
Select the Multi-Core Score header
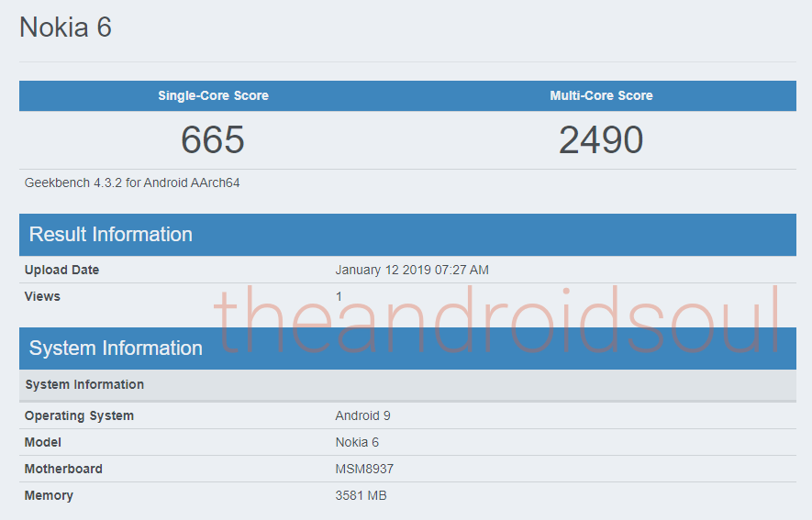click(601, 95)
